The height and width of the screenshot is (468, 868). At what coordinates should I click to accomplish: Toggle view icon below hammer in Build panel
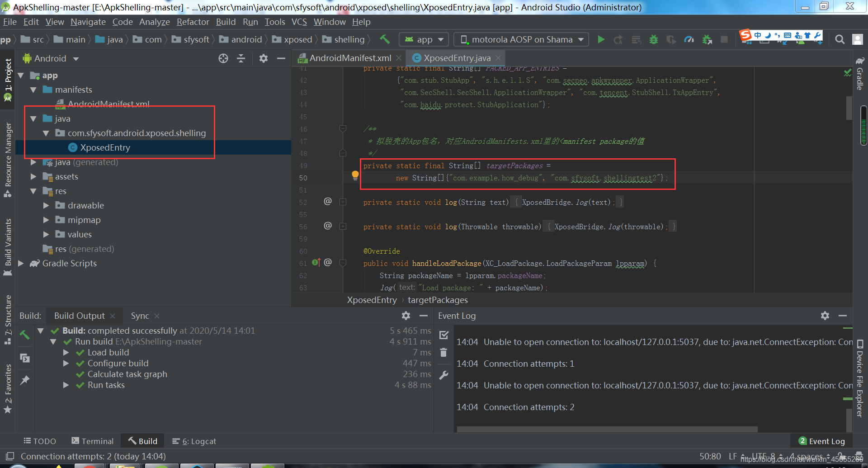pos(25,358)
